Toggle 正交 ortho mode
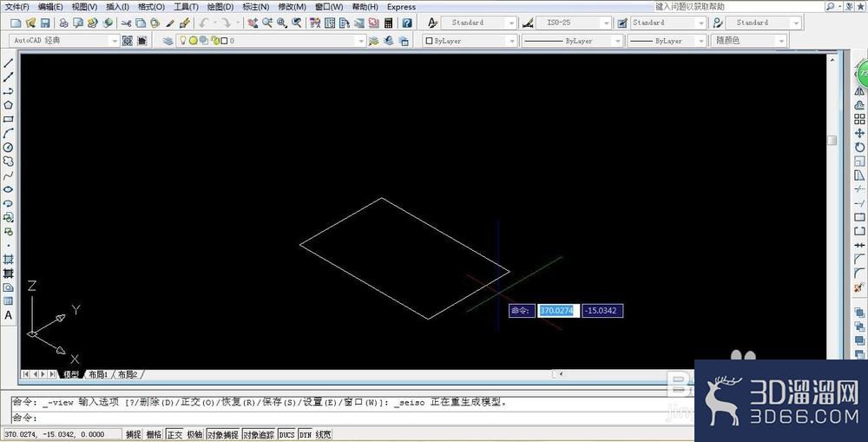The height and width of the screenshot is (442, 868). click(x=174, y=435)
